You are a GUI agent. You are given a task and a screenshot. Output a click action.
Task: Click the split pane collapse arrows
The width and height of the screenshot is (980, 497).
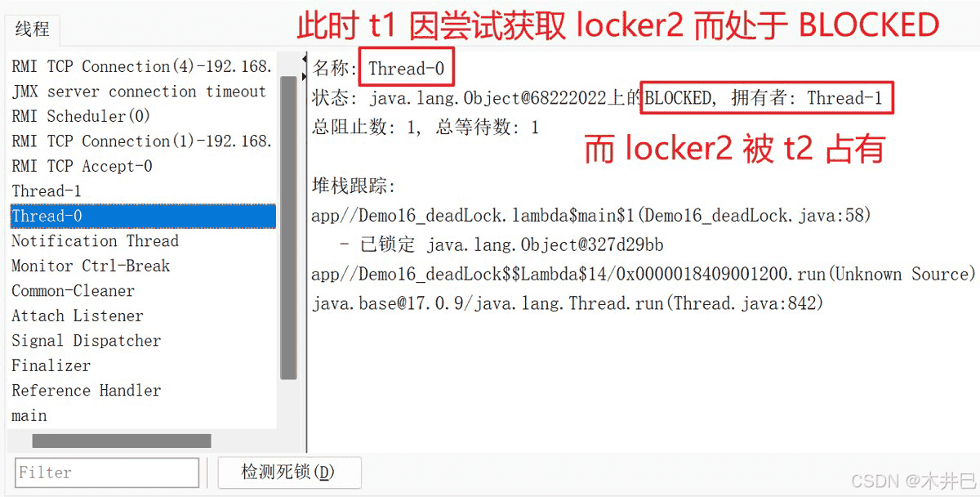pyautogui.click(x=304, y=66)
